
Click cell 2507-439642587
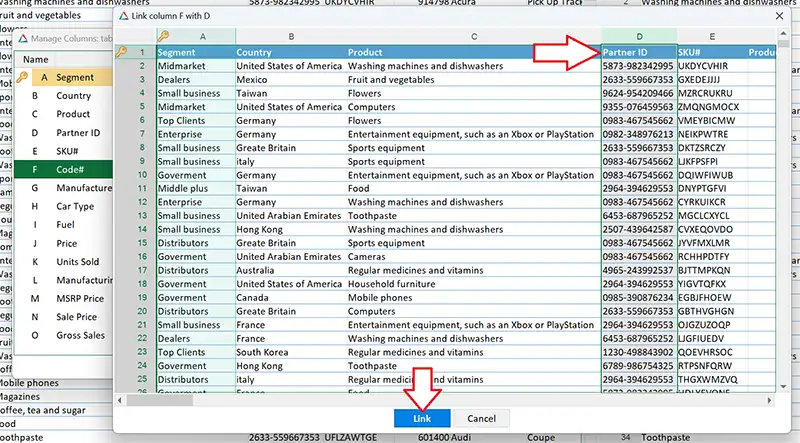pyautogui.click(x=639, y=229)
